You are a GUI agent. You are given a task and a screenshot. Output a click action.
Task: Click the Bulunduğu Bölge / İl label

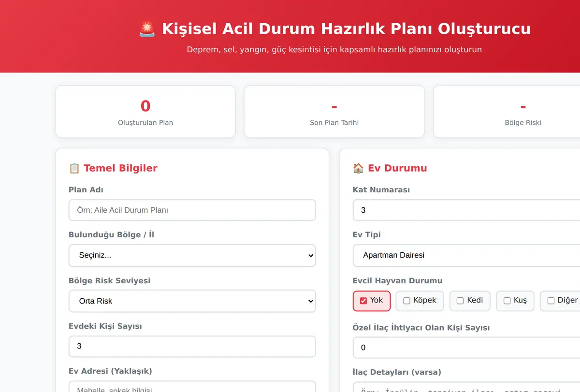pyautogui.click(x=111, y=235)
